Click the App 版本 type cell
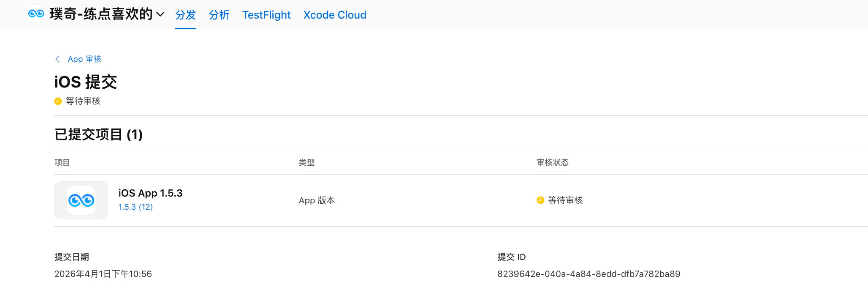This screenshot has width=868, height=290. pyautogui.click(x=317, y=200)
